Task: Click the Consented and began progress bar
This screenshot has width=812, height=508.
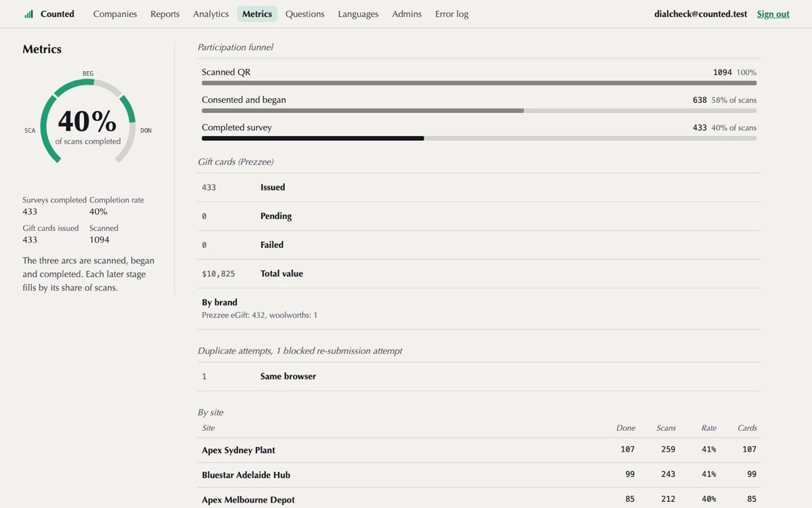Action: [479, 110]
